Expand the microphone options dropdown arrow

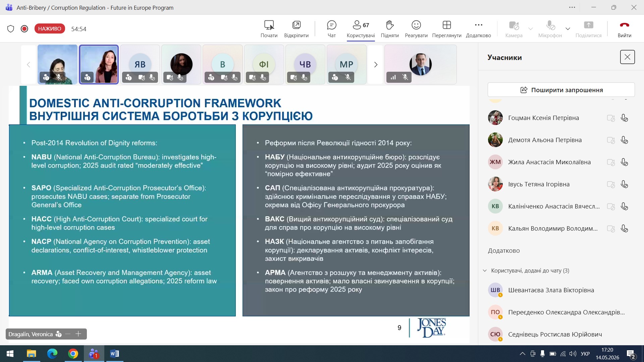[568, 29]
